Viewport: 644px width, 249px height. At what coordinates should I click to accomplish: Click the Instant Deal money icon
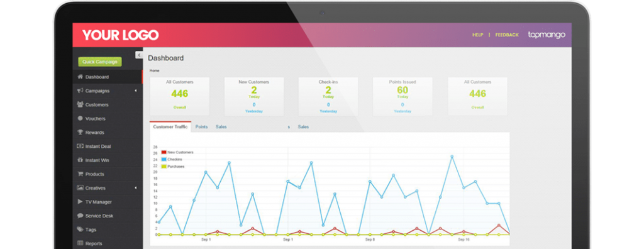coord(80,147)
